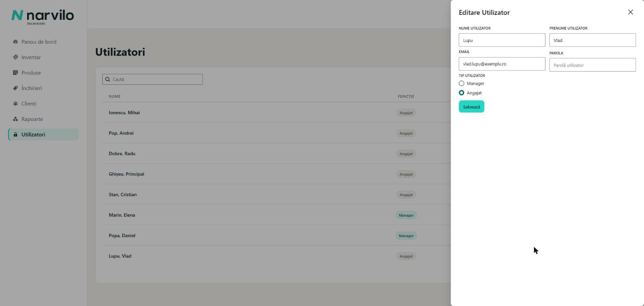Open the Închirieri menu item
Image resolution: width=644 pixels, height=306 pixels.
pyautogui.click(x=43, y=88)
